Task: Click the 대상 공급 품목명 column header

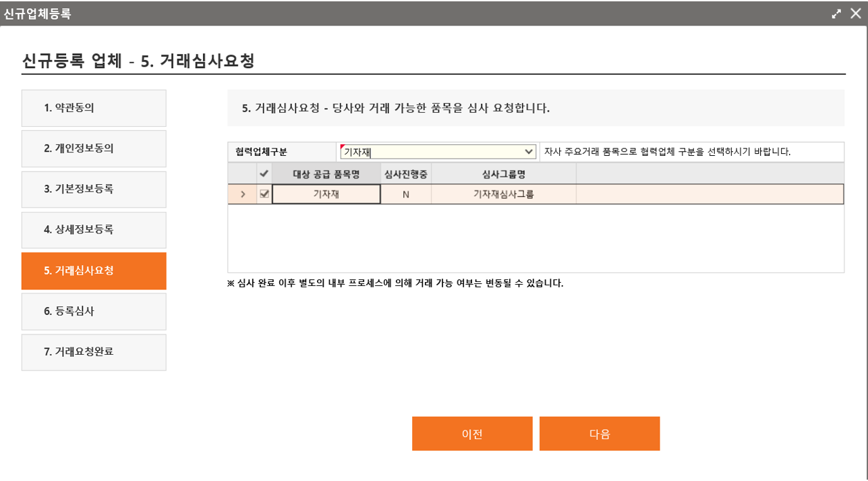Action: coord(326,174)
